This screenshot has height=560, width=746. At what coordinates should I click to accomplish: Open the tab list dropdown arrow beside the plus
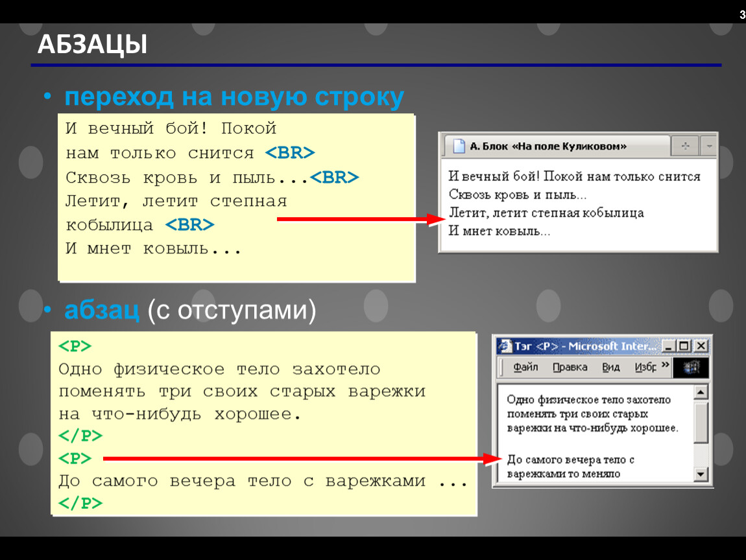coord(709,146)
